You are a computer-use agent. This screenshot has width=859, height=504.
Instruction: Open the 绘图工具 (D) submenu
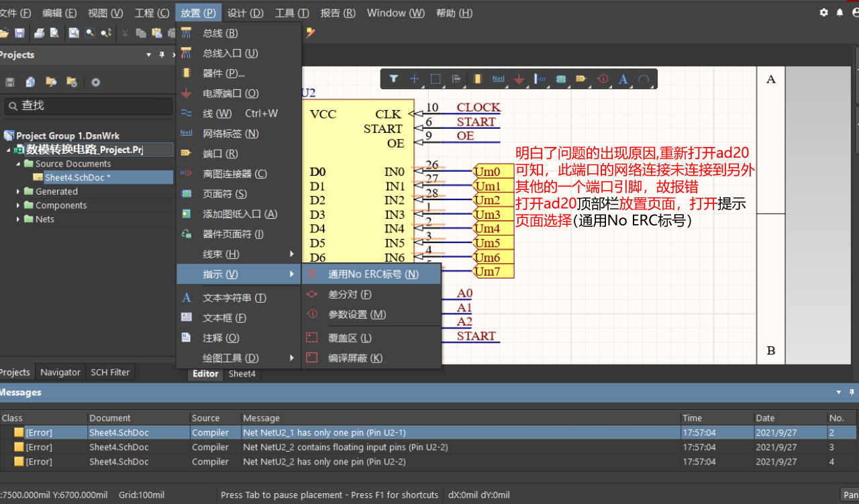click(238, 358)
